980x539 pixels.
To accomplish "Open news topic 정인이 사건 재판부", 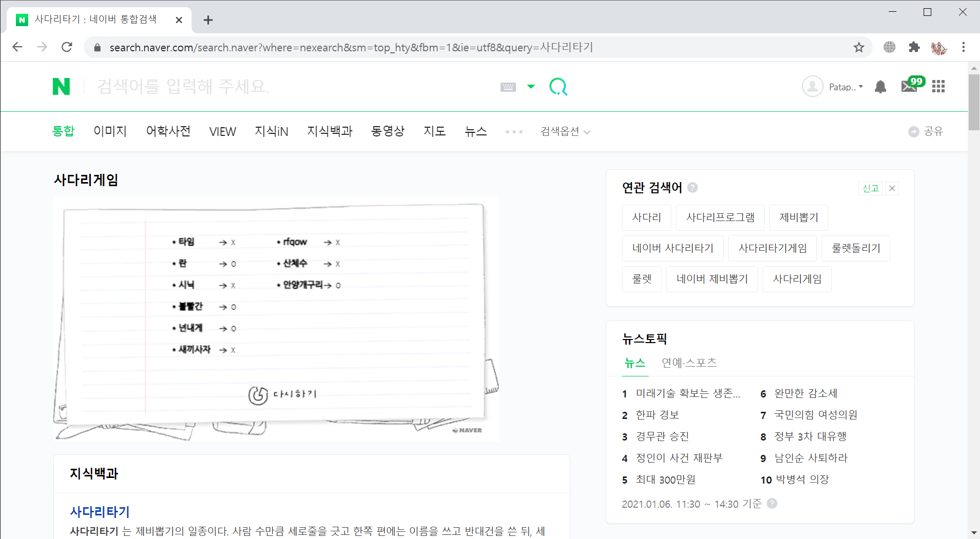I will point(679,458).
